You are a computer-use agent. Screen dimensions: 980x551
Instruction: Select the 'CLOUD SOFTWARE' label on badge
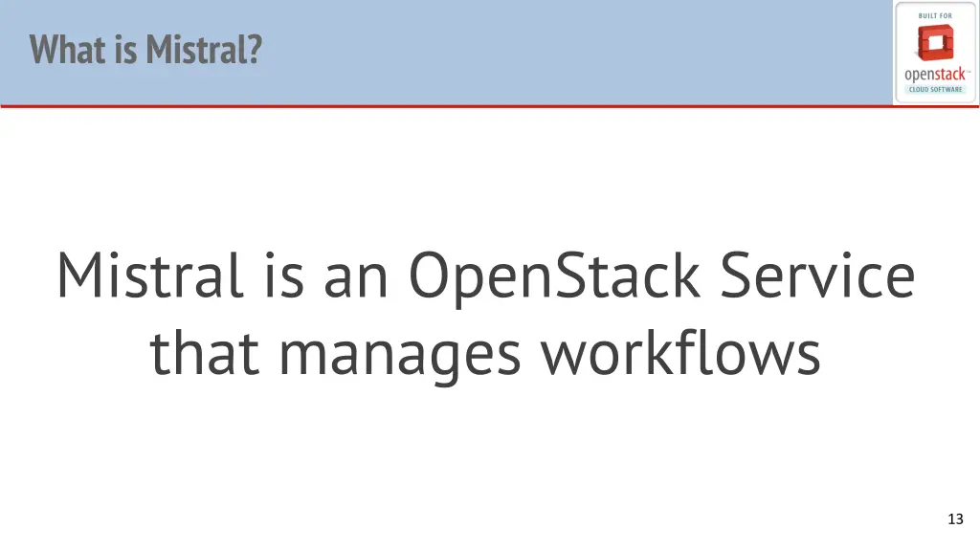(936, 89)
